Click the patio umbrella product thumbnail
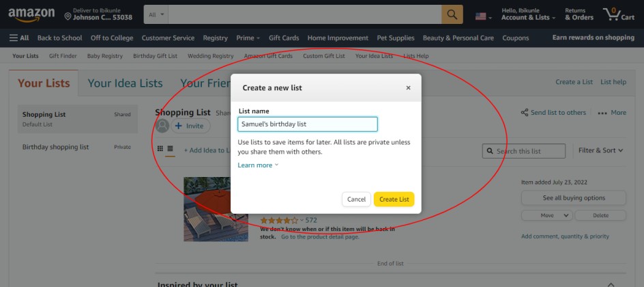The width and height of the screenshot is (644, 287). tap(216, 209)
